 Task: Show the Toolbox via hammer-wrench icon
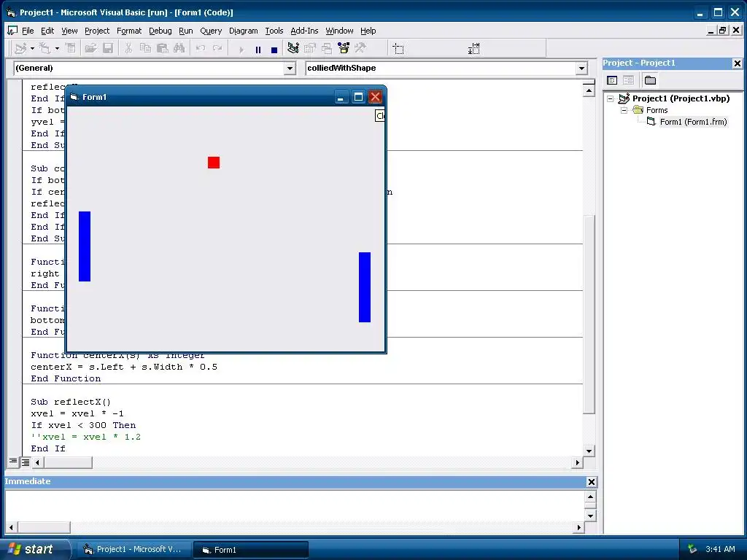click(x=360, y=48)
